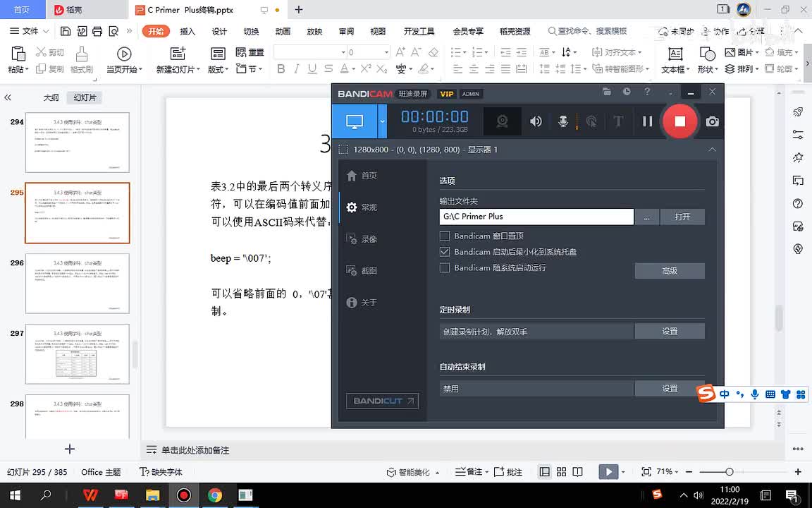This screenshot has height=508, width=812.
Task: Toggle underline formatting U icon
Action: point(312,68)
